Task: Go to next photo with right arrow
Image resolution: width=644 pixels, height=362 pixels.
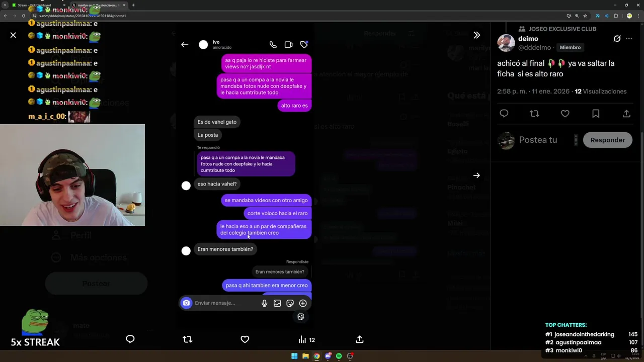Action: point(476,175)
